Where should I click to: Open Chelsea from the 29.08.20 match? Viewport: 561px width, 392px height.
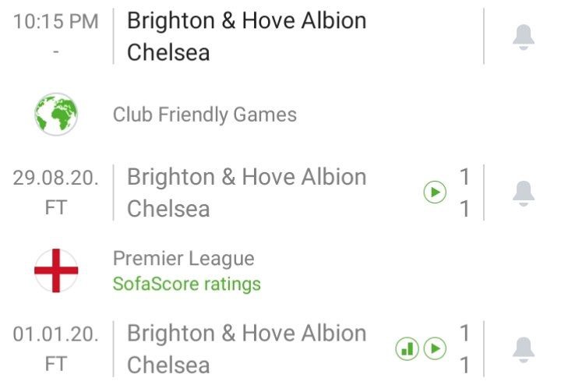(168, 209)
